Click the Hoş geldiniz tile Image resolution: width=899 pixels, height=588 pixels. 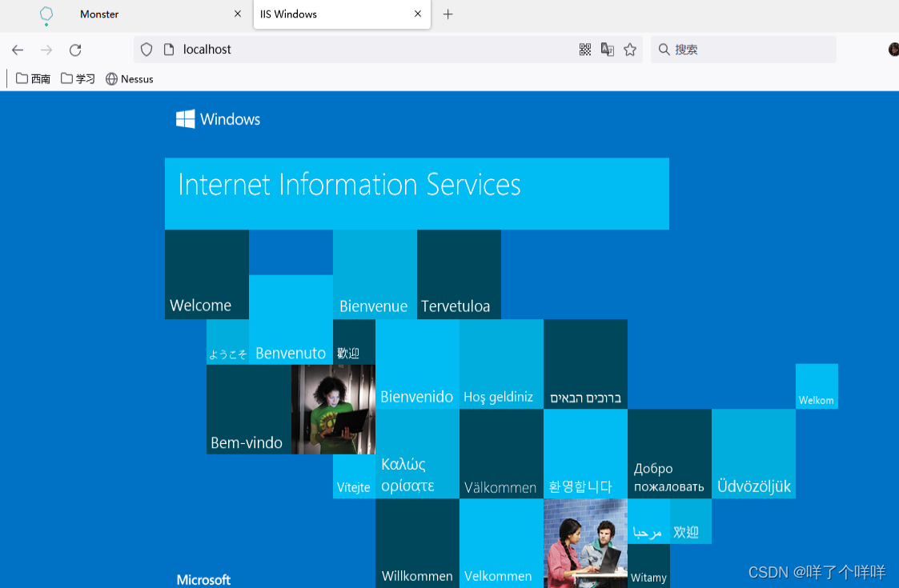(x=501, y=364)
